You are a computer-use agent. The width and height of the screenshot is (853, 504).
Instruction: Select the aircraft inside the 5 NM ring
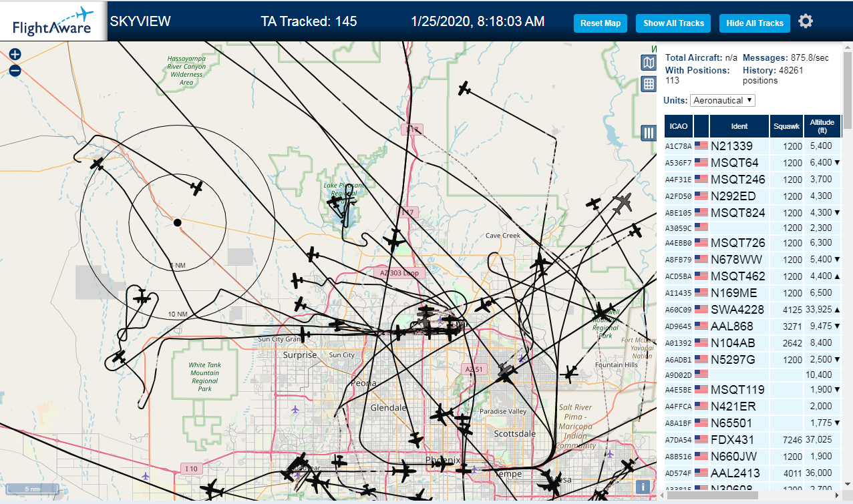coord(196,188)
